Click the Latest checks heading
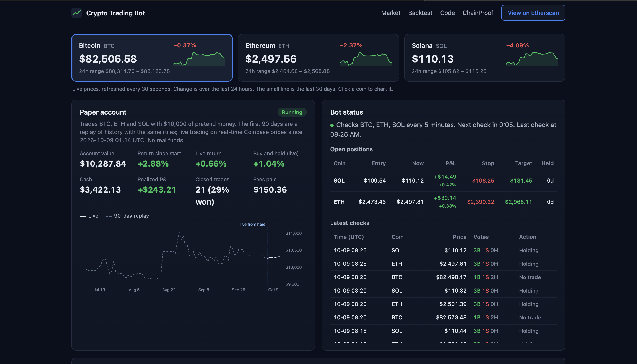Viewport: 637px width, 364px height. tap(350, 223)
